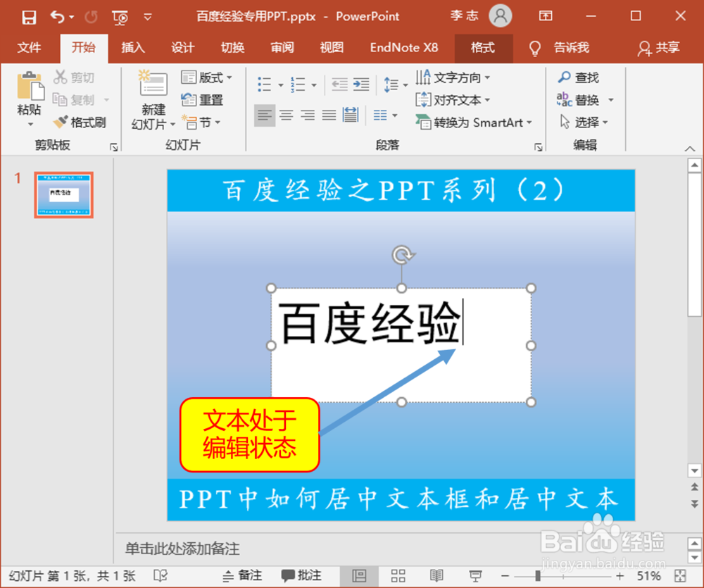Image resolution: width=704 pixels, height=588 pixels.
Task: Decrease list indent level
Action: 339,84
